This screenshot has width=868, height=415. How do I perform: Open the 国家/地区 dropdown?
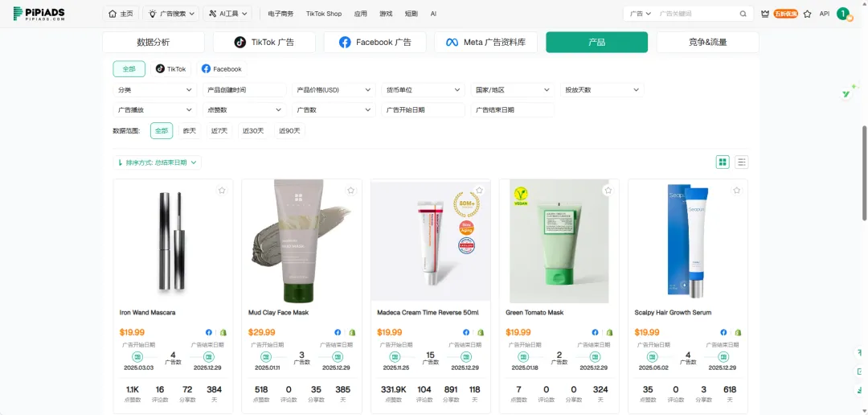(x=513, y=90)
